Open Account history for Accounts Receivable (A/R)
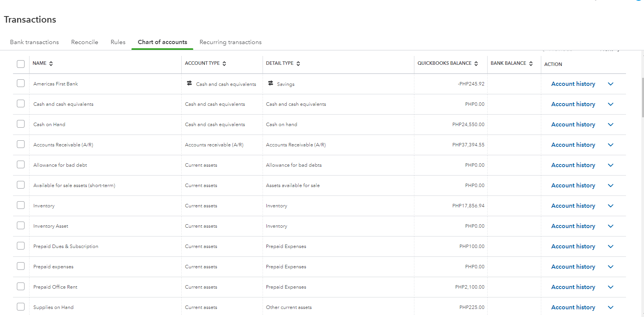 [573, 145]
